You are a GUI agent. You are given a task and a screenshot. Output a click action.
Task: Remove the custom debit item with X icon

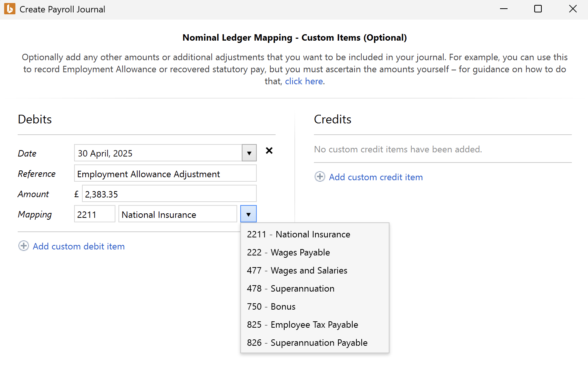[269, 150]
